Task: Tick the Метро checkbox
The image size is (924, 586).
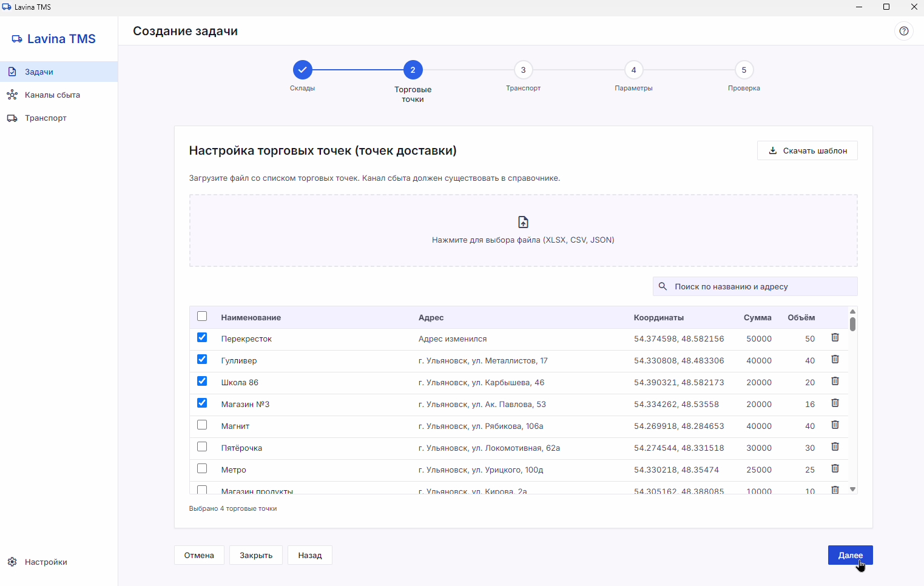Action: [x=202, y=468]
